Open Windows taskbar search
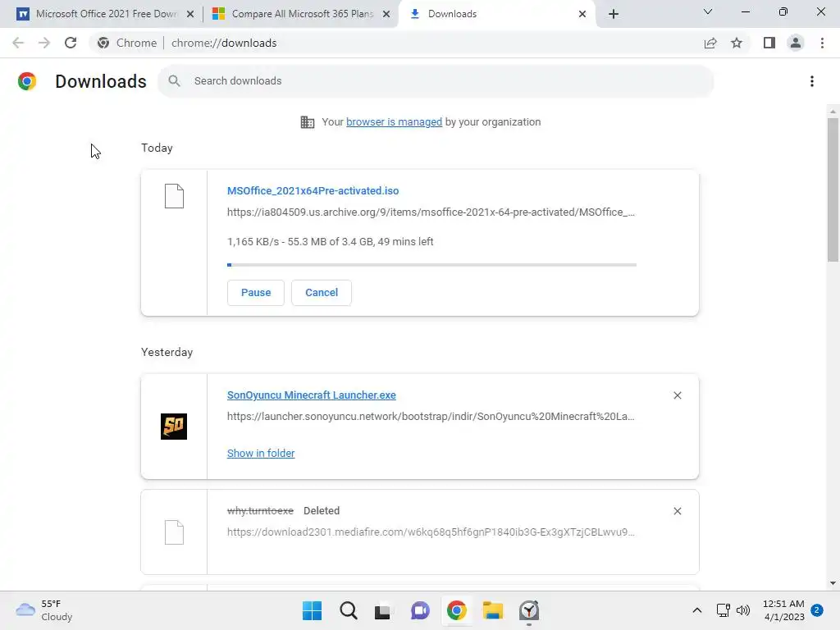The width and height of the screenshot is (840, 630). click(348, 610)
